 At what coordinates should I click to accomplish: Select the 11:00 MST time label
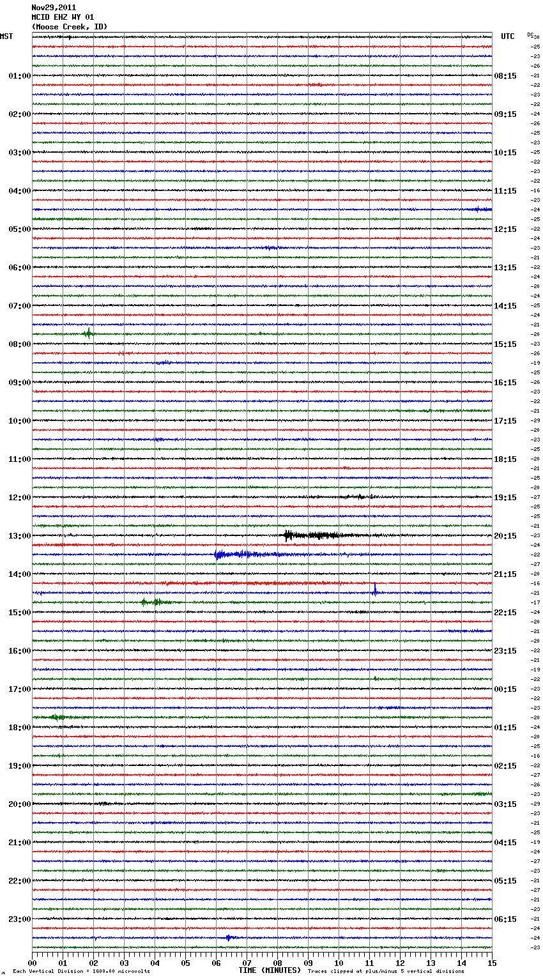tap(20, 459)
